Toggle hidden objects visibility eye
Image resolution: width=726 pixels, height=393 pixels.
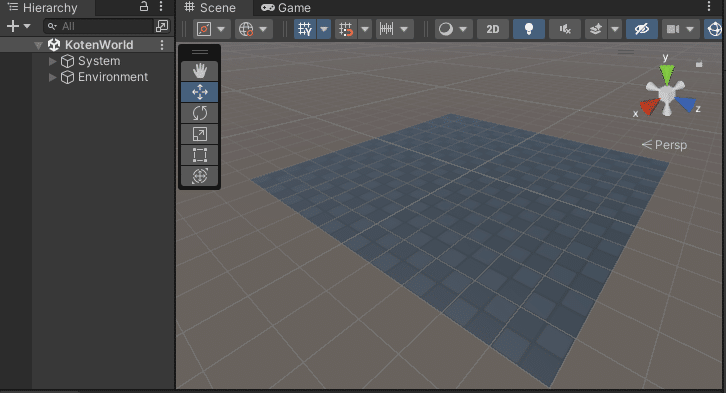pos(642,29)
